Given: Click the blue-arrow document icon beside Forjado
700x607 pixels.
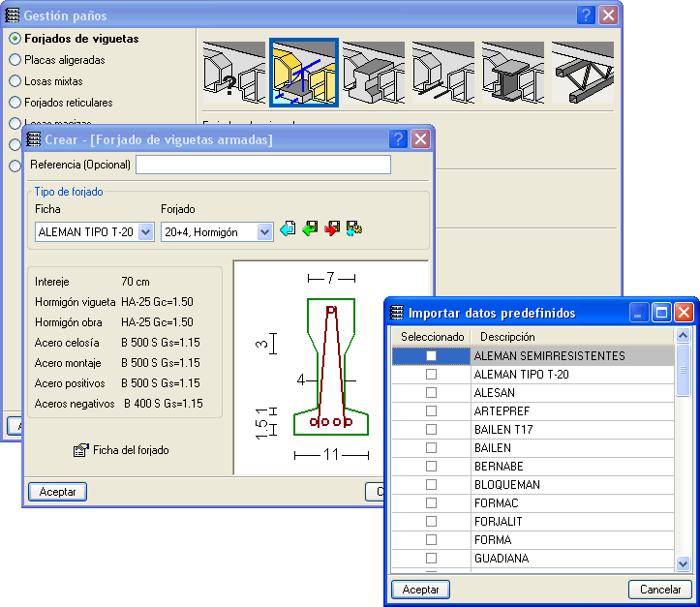Looking at the screenshot, I should point(288,230).
